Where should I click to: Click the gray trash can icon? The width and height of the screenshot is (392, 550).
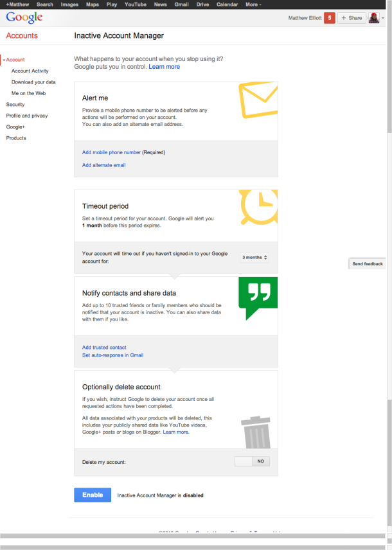coord(256,432)
